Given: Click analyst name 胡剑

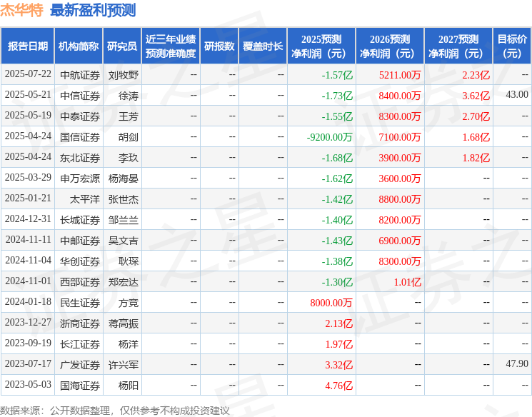Looking at the screenshot, I should pyautogui.click(x=129, y=137).
